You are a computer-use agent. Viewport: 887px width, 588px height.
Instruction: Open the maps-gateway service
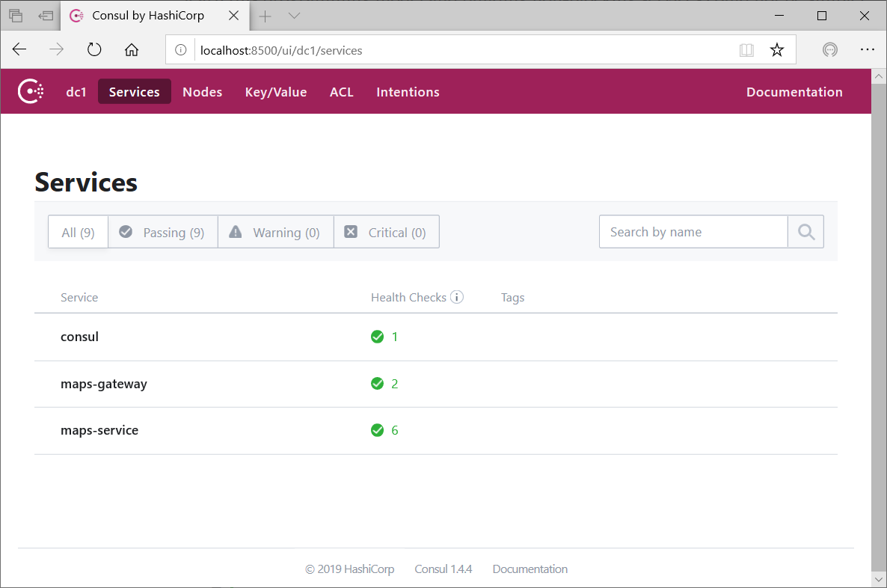(x=104, y=384)
